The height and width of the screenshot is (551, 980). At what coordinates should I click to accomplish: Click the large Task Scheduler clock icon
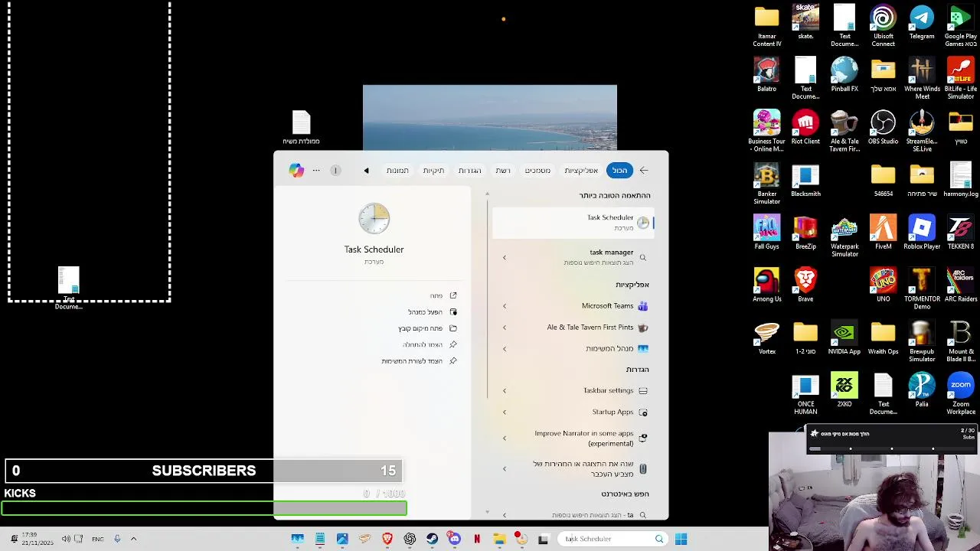(x=374, y=220)
